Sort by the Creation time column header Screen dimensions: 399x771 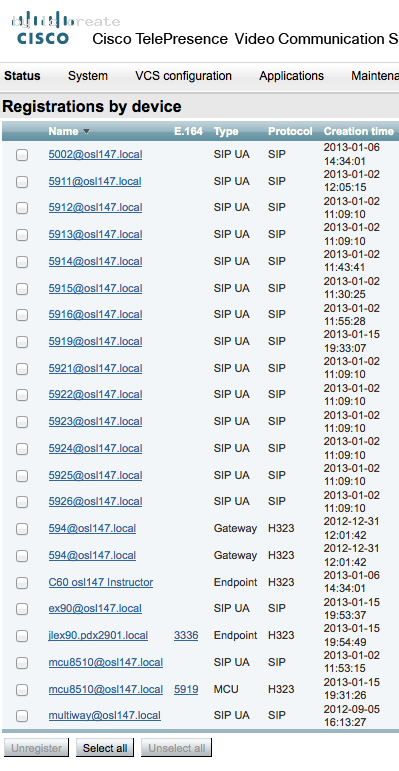pos(359,131)
